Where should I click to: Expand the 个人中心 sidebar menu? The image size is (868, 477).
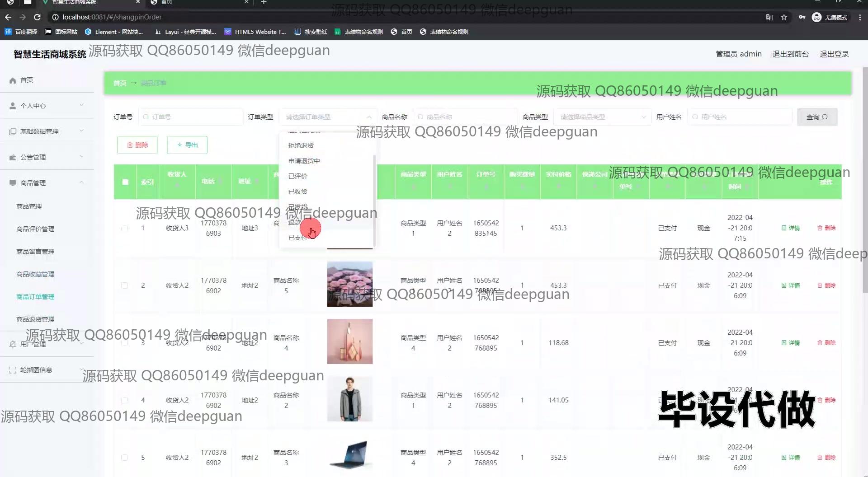(47, 106)
